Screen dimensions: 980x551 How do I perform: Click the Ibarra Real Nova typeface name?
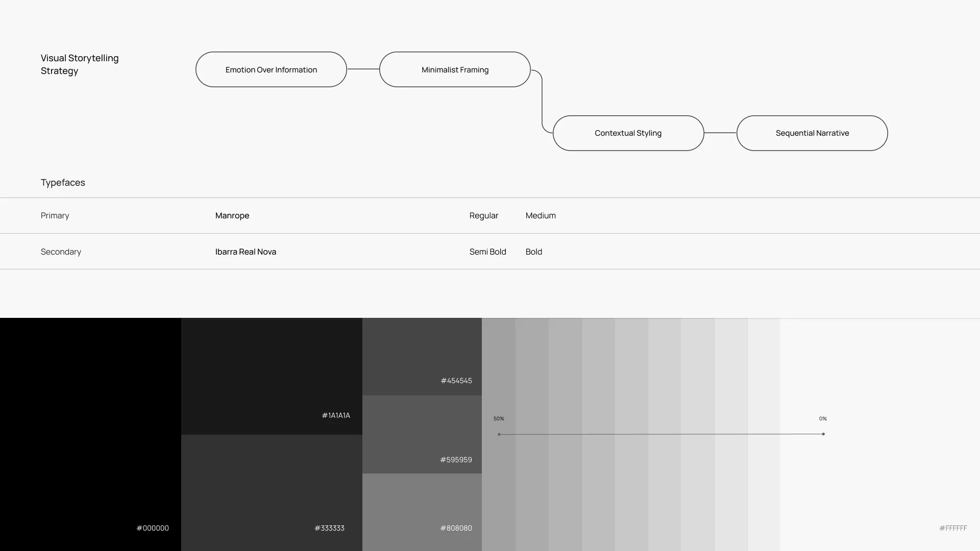click(x=246, y=252)
